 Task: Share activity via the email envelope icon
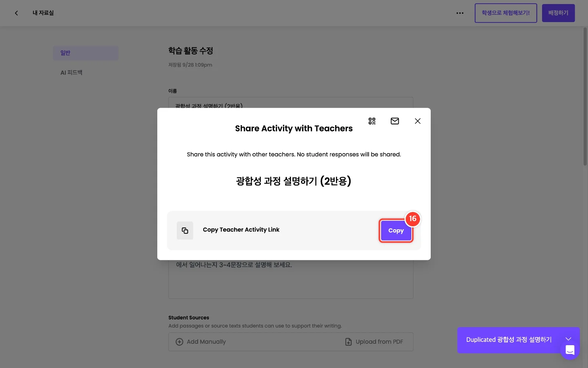click(x=395, y=121)
